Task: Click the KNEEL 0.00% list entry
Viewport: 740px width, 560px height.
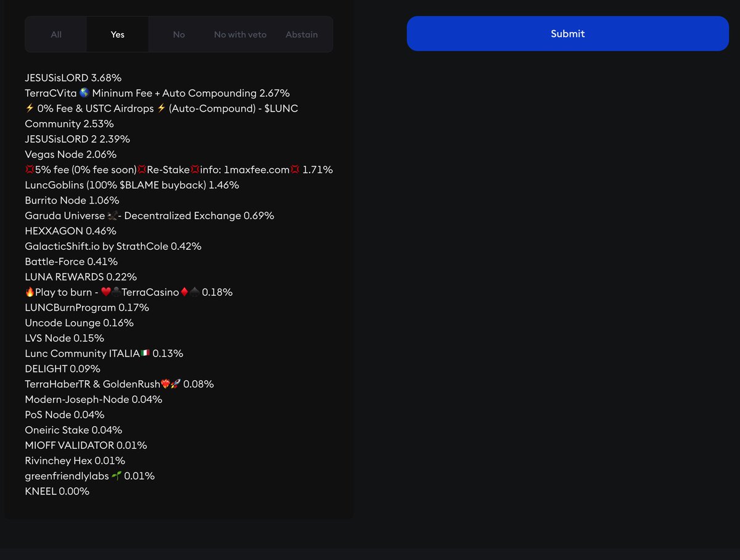Action: pyautogui.click(x=56, y=491)
